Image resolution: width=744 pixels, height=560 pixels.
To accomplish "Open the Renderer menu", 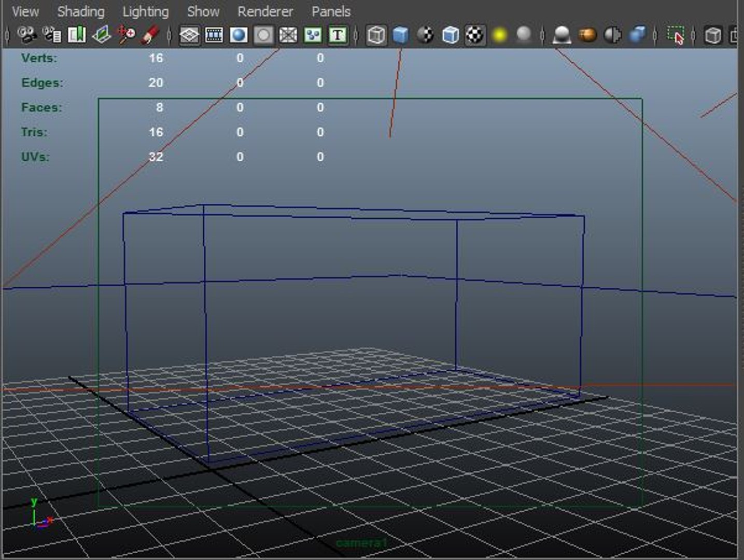I will click(265, 11).
